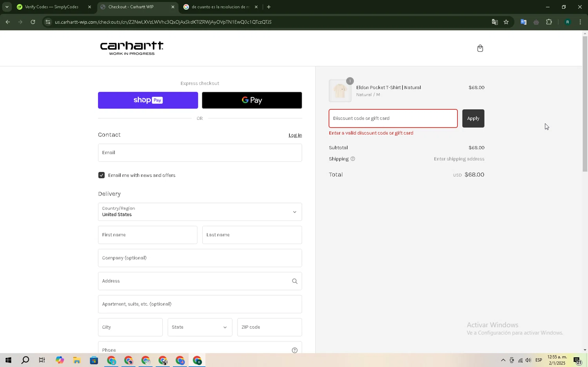Viewport: 588px width, 367px height.
Task: Focus the Discount code or gift card field
Action: (x=393, y=118)
